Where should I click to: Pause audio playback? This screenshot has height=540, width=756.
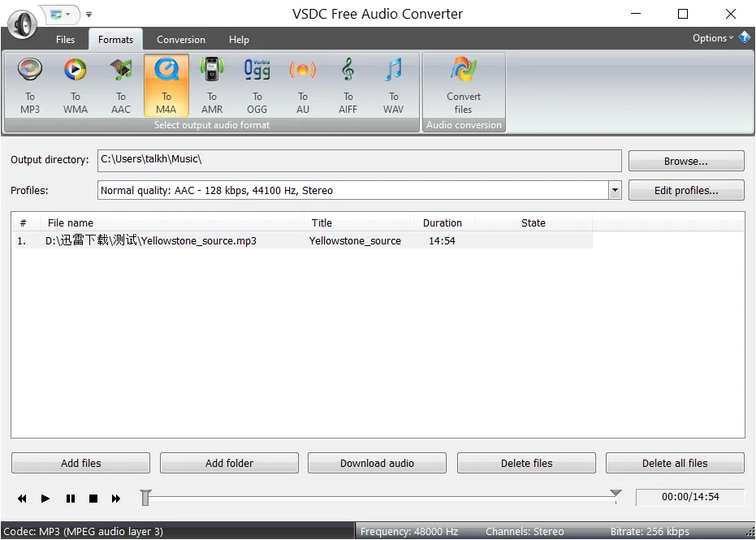[71, 499]
